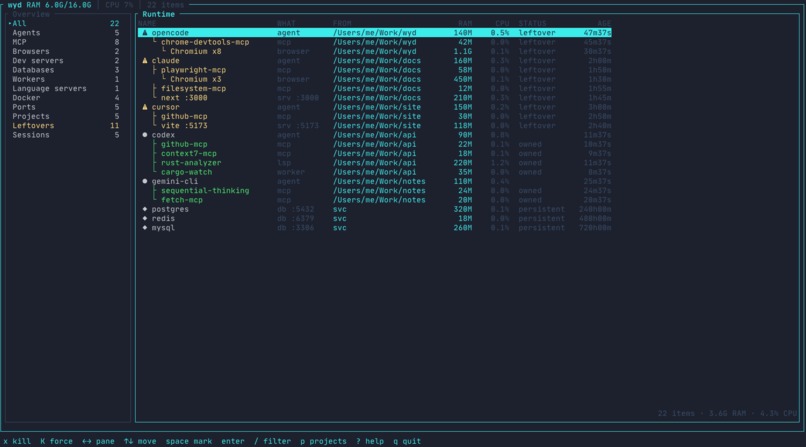Open the Agents category
The image size is (806, 447).
(x=64, y=32)
